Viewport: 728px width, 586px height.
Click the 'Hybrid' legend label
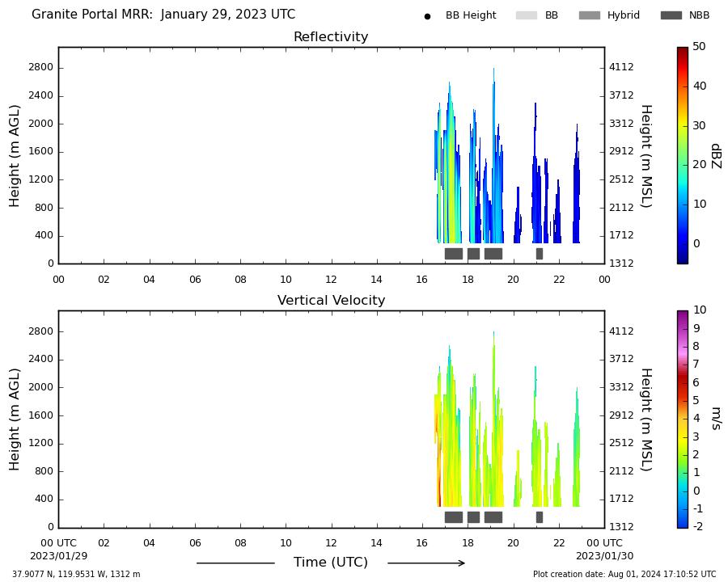[623, 15]
